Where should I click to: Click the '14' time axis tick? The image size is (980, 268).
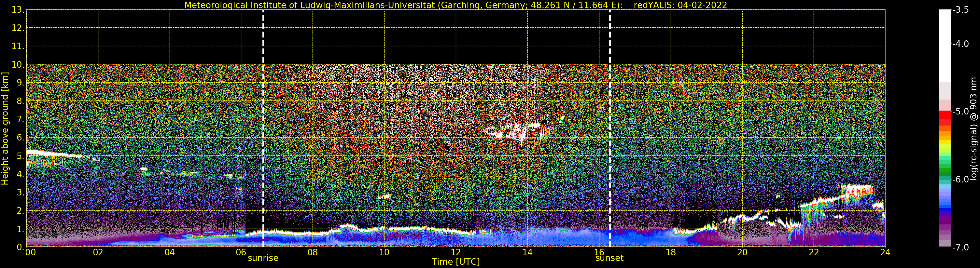pyautogui.click(x=527, y=252)
